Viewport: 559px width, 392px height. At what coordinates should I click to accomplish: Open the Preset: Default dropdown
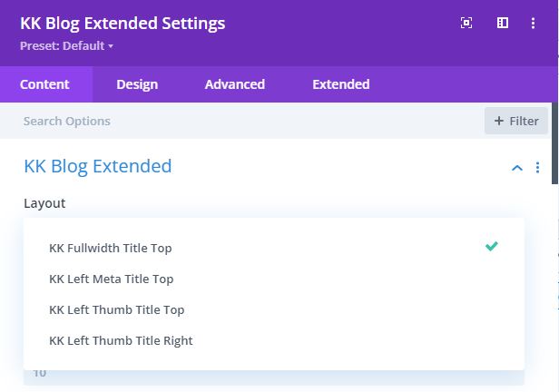coord(66,46)
